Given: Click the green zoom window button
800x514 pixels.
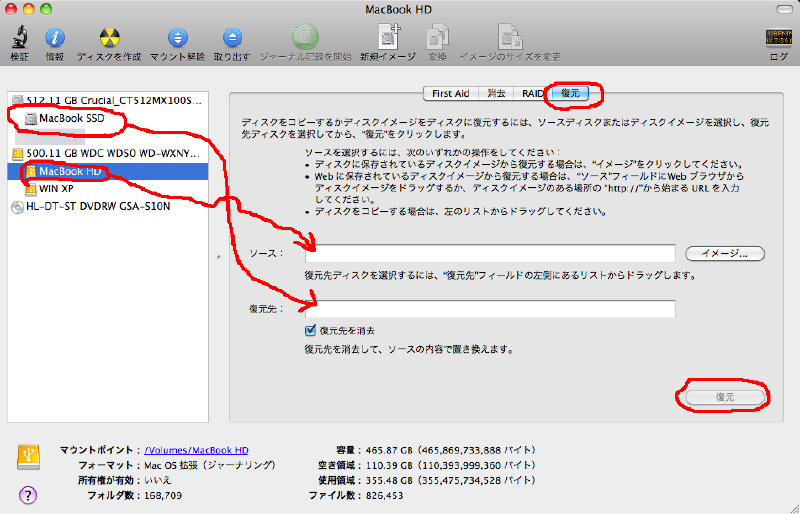Looking at the screenshot, I should 46,9.
